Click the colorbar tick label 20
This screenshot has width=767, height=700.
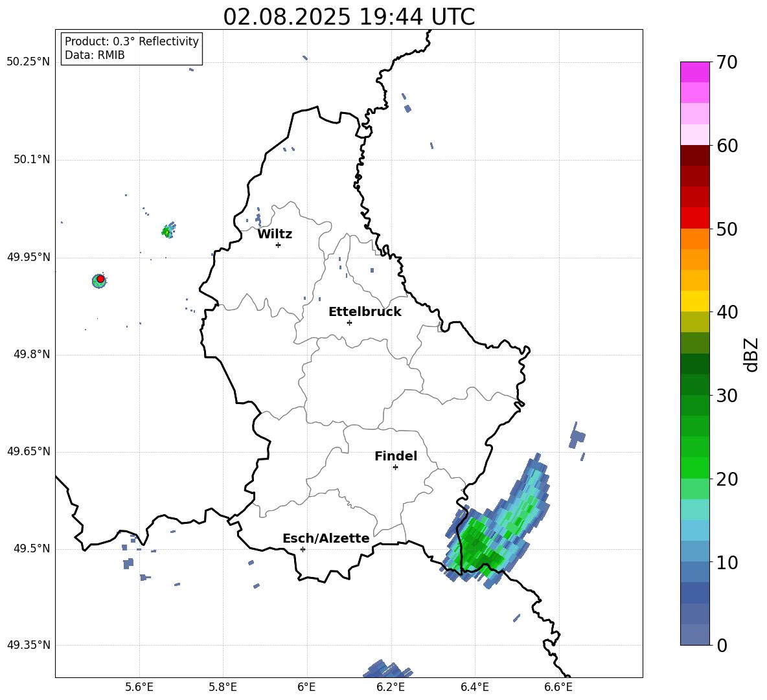pos(727,479)
